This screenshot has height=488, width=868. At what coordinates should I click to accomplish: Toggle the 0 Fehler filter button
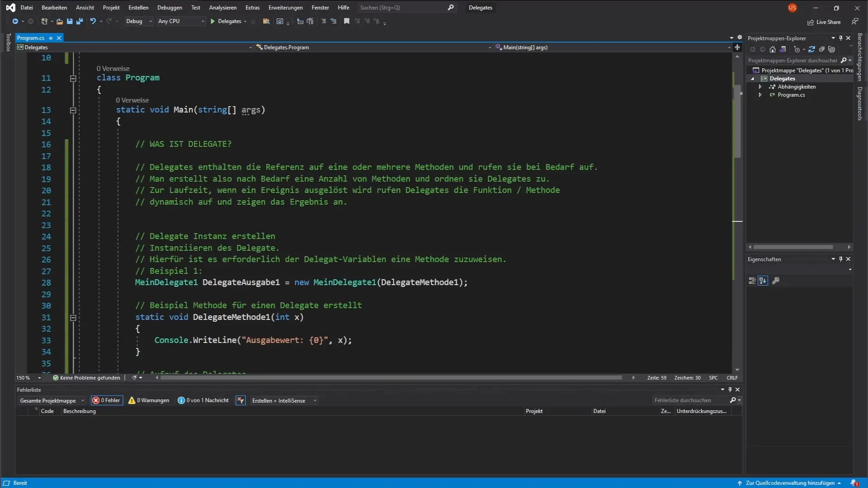(107, 400)
